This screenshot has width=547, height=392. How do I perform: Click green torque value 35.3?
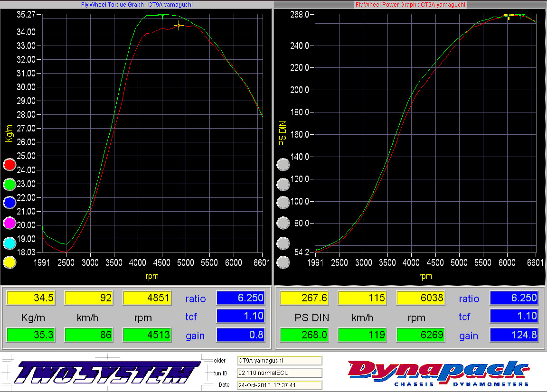pyautogui.click(x=31, y=335)
